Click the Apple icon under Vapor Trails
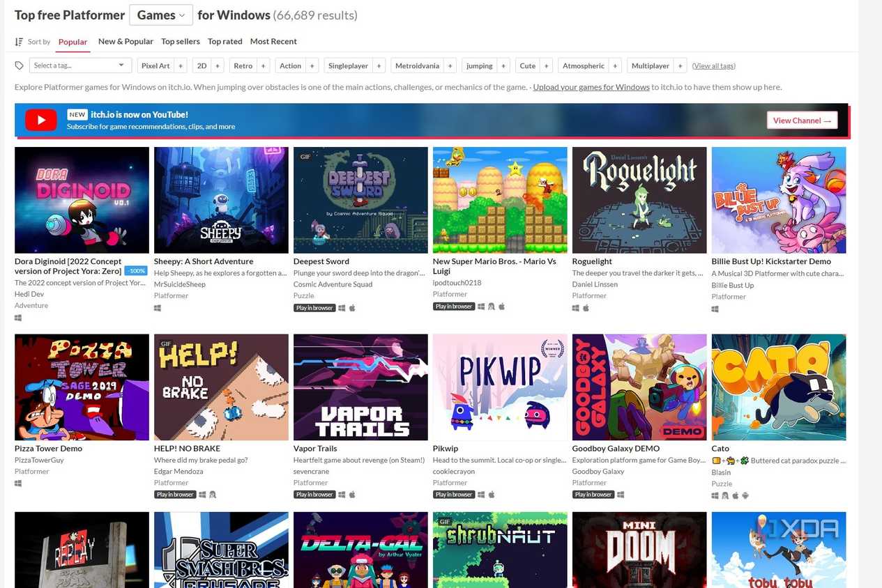882x588 pixels. [352, 494]
